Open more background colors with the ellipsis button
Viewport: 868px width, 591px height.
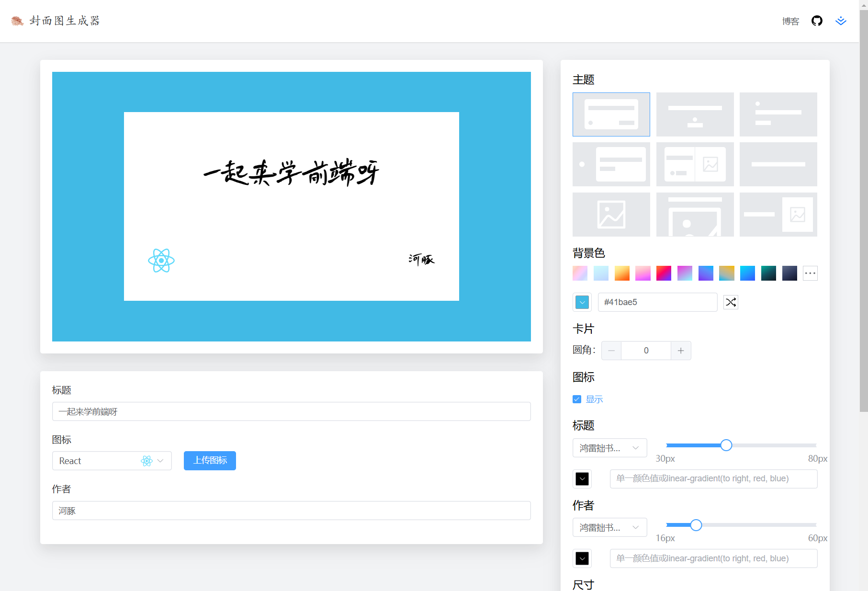810,273
